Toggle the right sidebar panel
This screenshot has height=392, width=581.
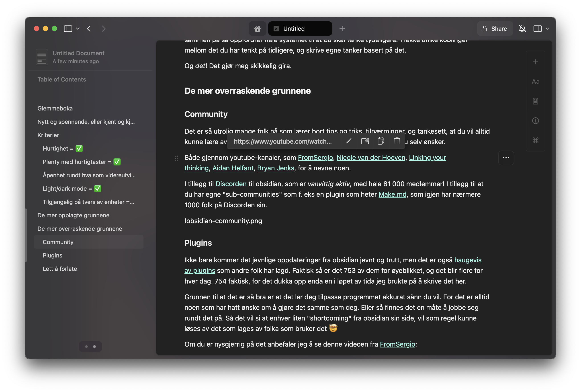pos(537,29)
